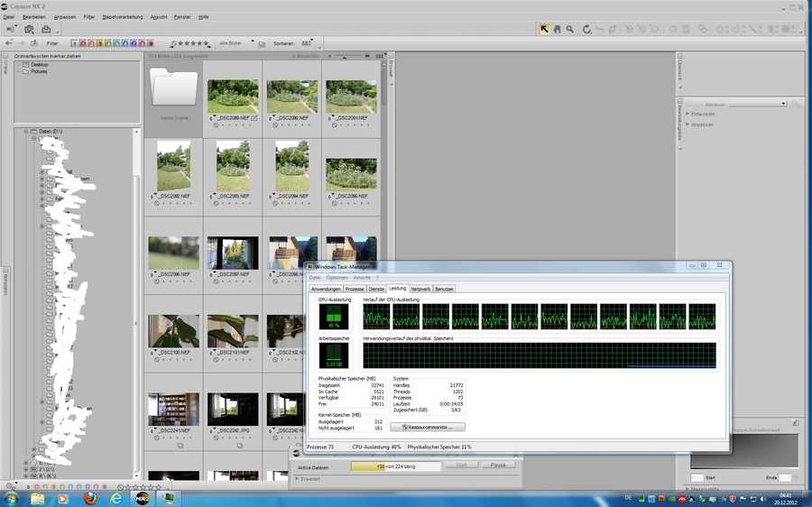Open the Stapelverarbeitung menu
The width and height of the screenshot is (812, 507).
pyautogui.click(x=122, y=17)
